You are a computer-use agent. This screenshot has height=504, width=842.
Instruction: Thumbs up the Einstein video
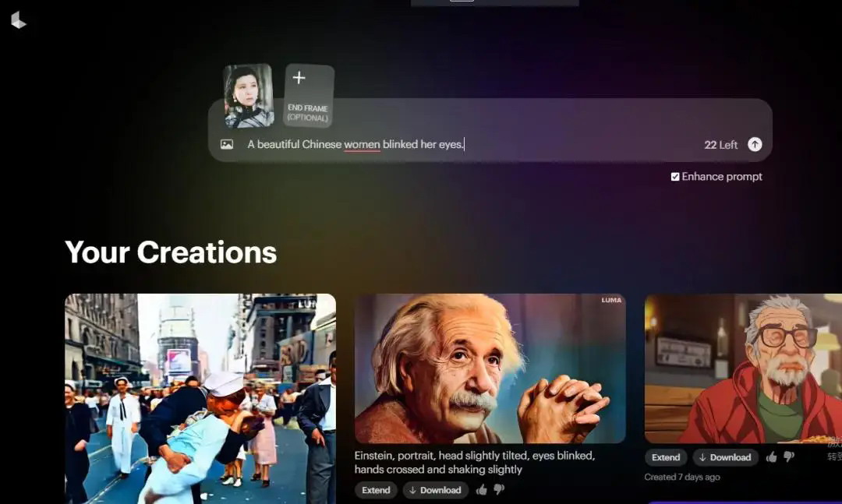click(x=481, y=490)
